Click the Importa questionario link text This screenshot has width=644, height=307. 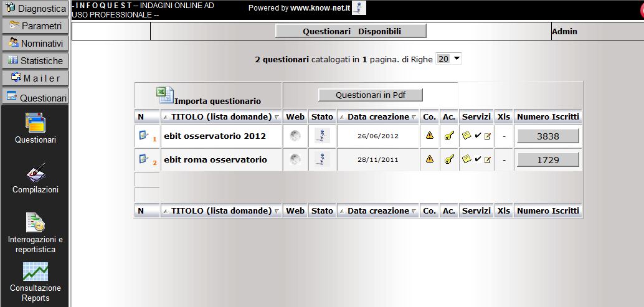pyautogui.click(x=218, y=102)
